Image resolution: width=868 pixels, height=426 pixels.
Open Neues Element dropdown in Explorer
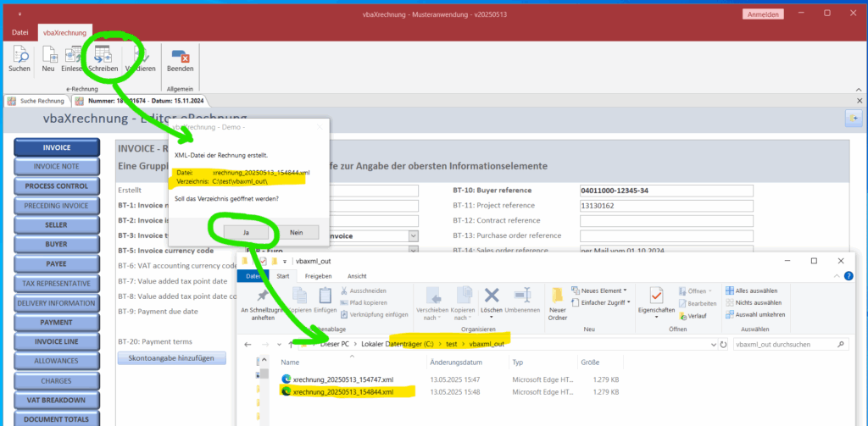point(599,290)
